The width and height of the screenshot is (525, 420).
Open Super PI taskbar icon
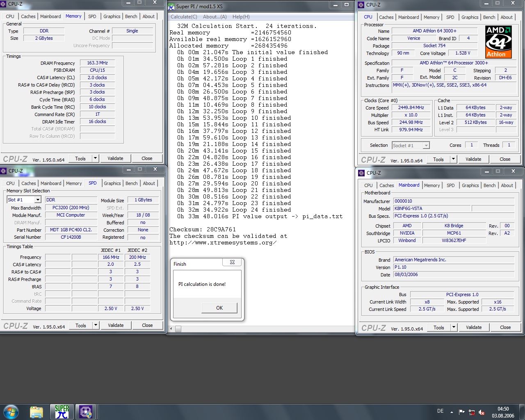pyautogui.click(x=62, y=412)
